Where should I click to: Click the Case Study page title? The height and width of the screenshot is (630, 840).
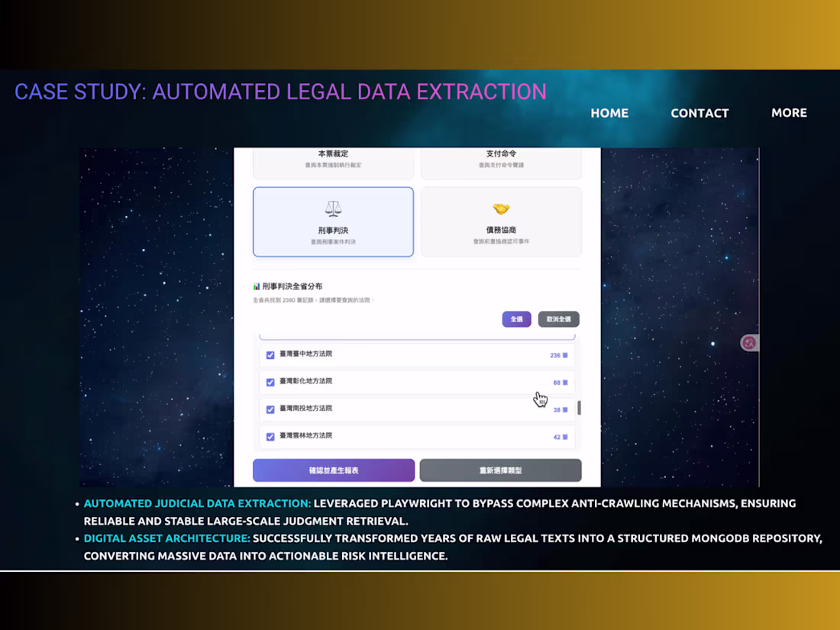pos(280,92)
